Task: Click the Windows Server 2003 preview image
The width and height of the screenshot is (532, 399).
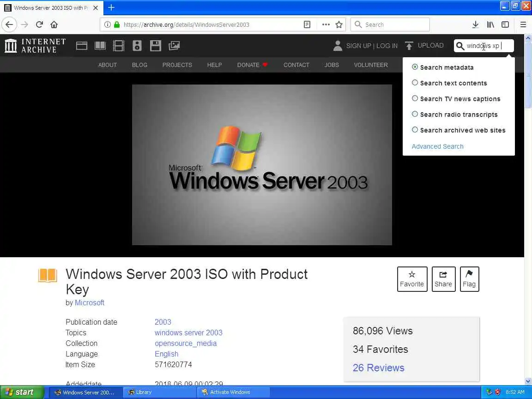Action: 262,164
